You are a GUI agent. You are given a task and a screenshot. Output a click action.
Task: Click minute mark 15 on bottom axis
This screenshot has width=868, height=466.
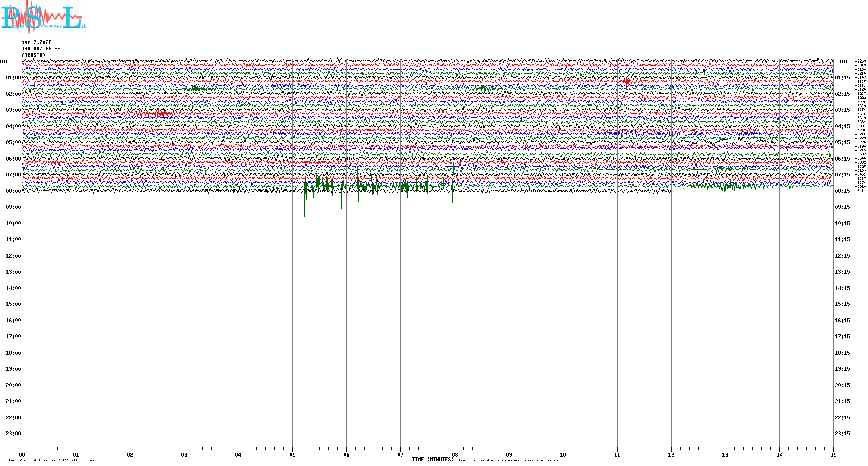pos(833,454)
